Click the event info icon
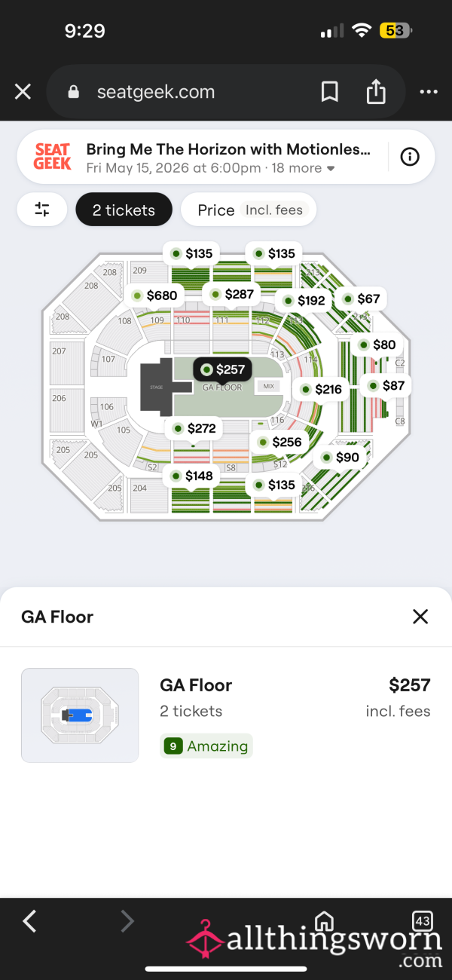Image resolution: width=452 pixels, height=980 pixels. 409,156
